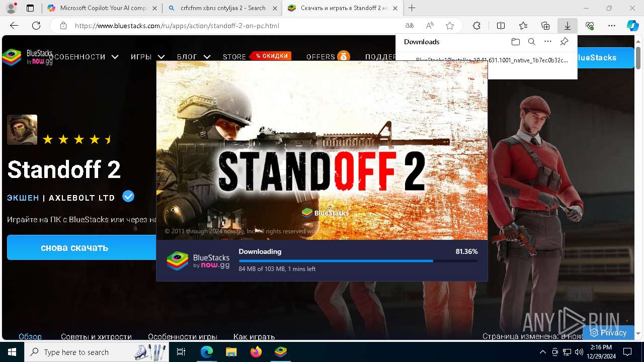Switch to the Microsoft Copilot tab

(x=102, y=8)
